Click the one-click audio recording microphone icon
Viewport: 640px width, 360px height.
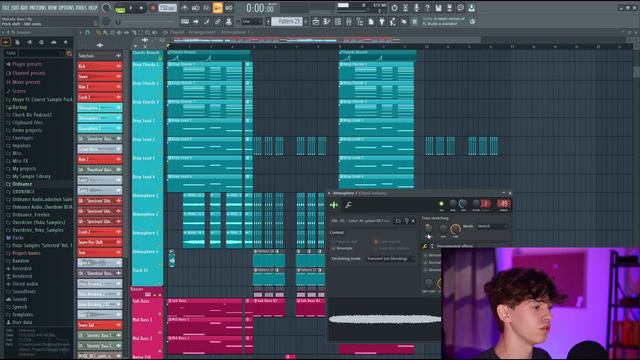pyautogui.click(x=416, y=8)
